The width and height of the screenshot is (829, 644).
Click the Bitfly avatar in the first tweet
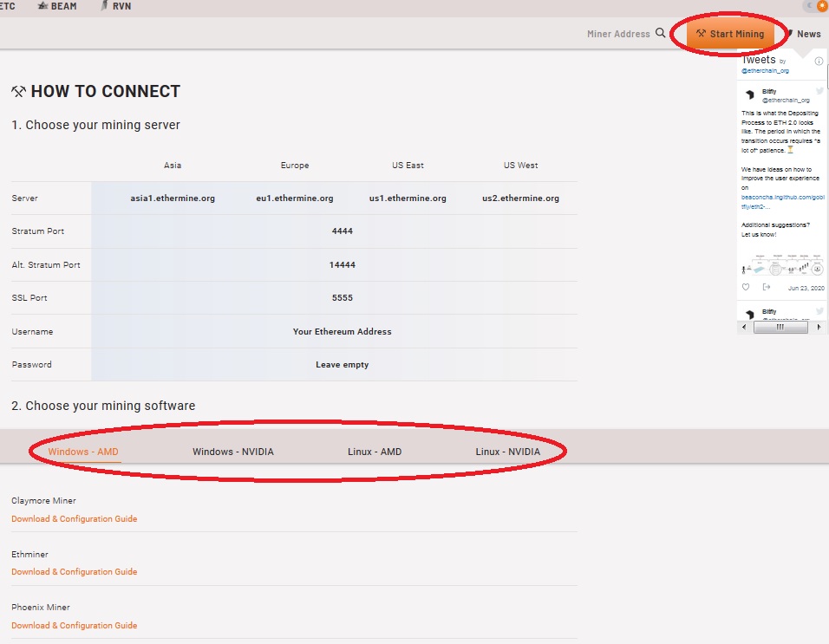point(749,95)
